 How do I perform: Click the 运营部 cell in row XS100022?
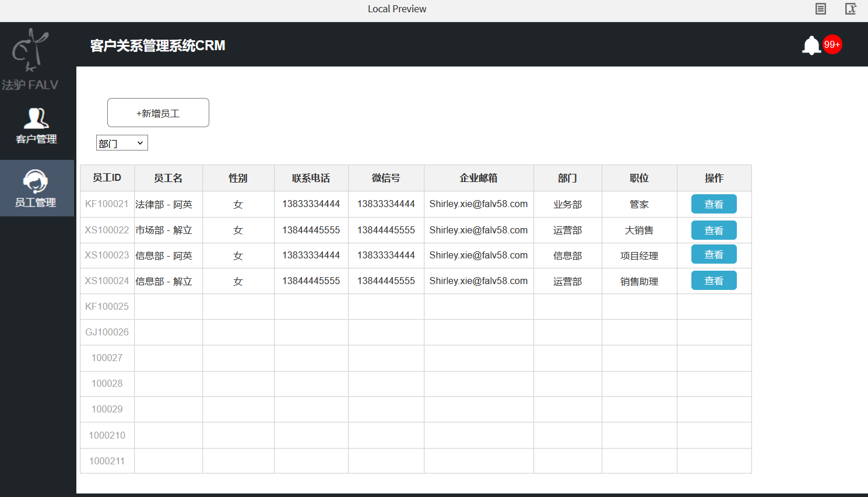tap(568, 230)
